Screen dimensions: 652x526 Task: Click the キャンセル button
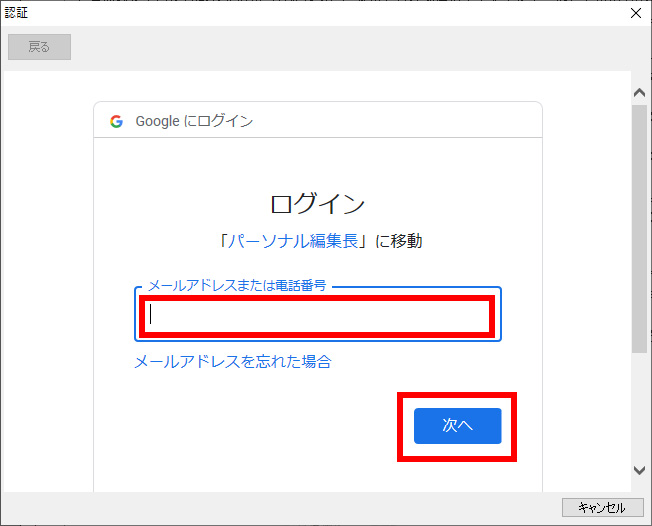click(x=603, y=508)
